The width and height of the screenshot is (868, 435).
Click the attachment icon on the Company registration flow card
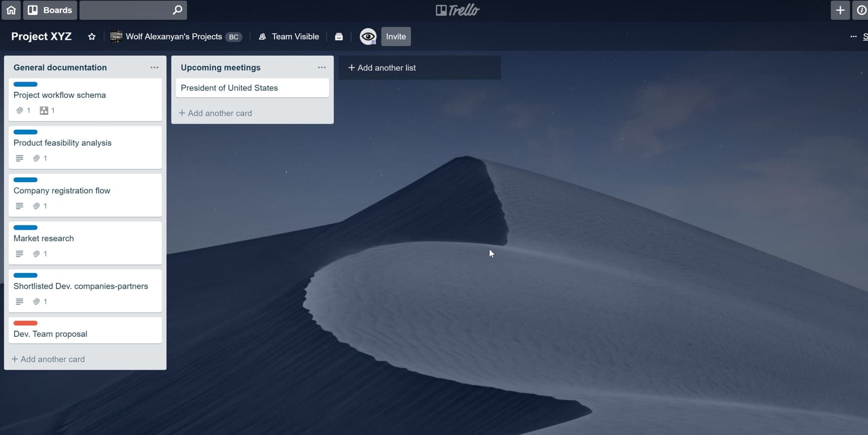[x=36, y=206]
